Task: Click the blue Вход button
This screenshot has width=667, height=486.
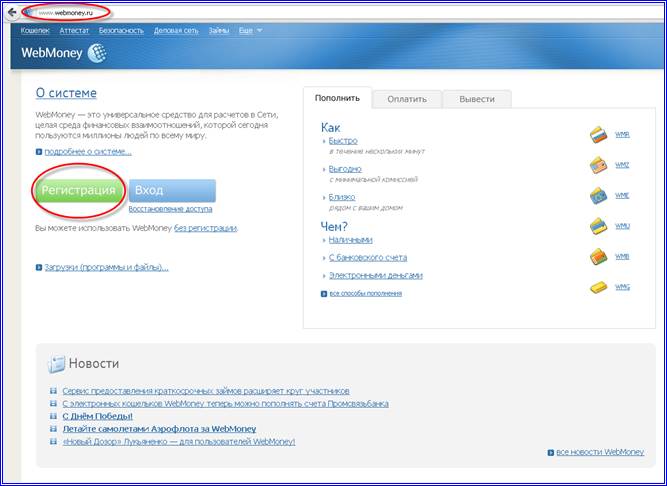Action: coord(172,190)
